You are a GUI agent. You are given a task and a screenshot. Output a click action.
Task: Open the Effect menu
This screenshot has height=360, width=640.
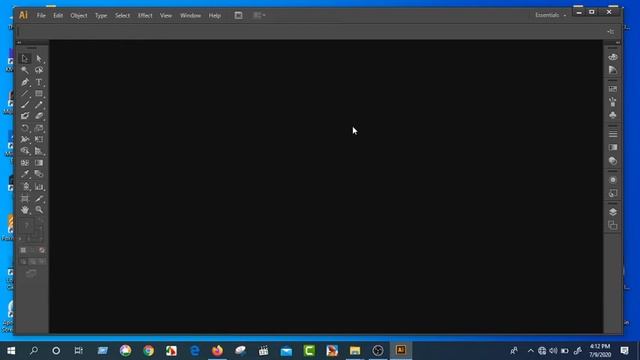145,16
